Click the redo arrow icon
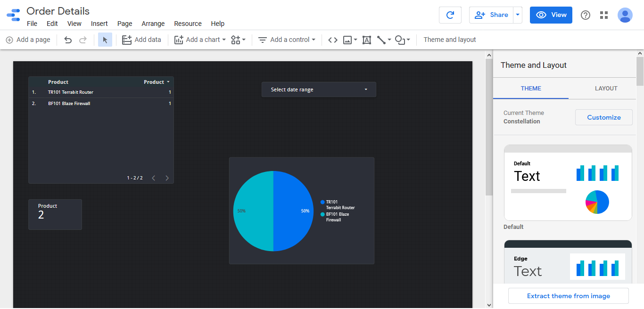This screenshot has width=644, height=309. 83,40
